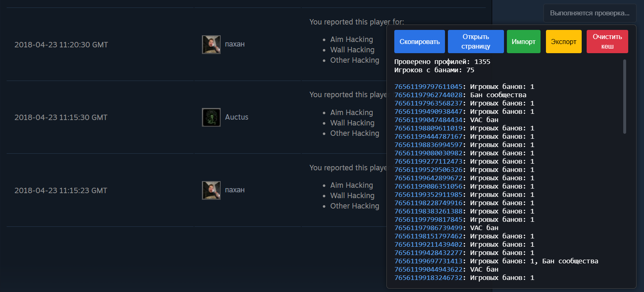Clear cache with Очистить кеш button

pos(607,42)
